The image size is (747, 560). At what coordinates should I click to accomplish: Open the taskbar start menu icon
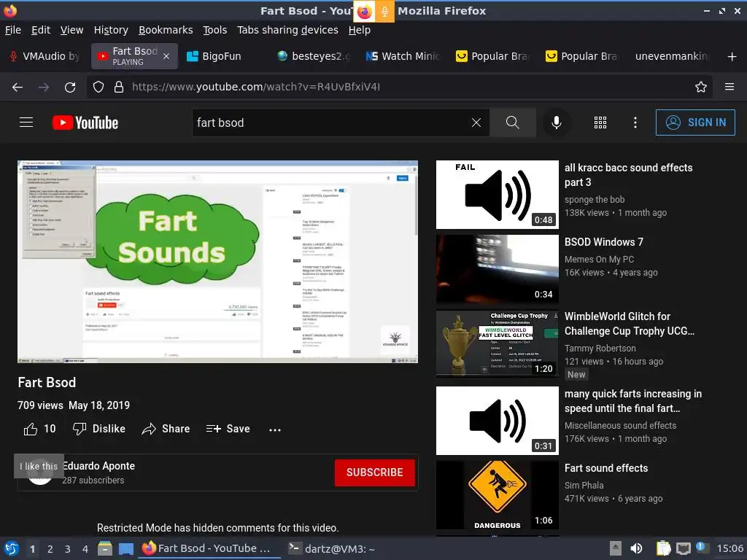tap(11, 548)
